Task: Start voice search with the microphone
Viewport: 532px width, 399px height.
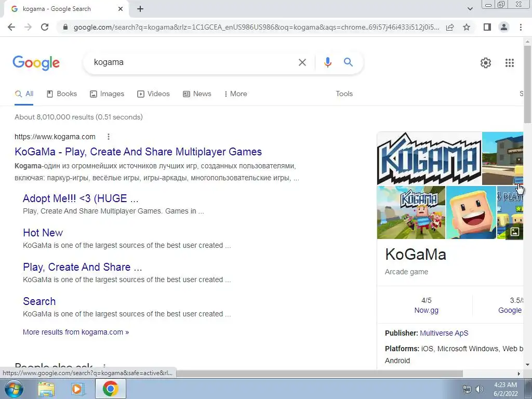Action: click(x=327, y=62)
